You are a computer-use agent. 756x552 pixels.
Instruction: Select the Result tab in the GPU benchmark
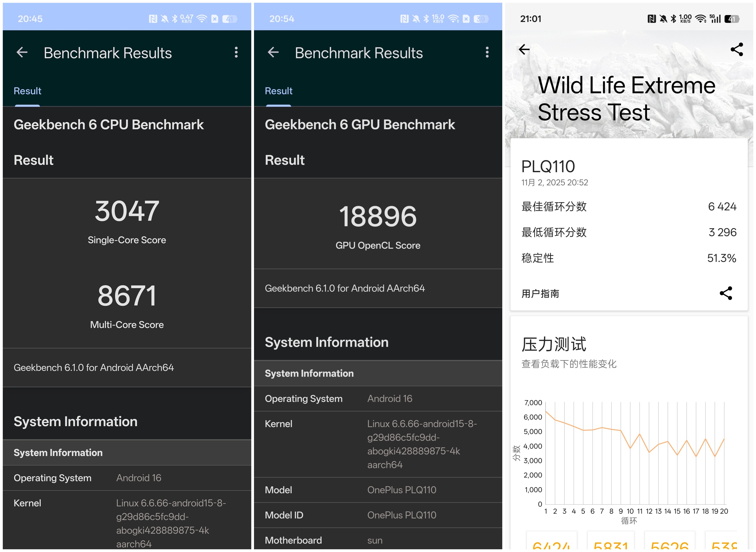point(279,91)
